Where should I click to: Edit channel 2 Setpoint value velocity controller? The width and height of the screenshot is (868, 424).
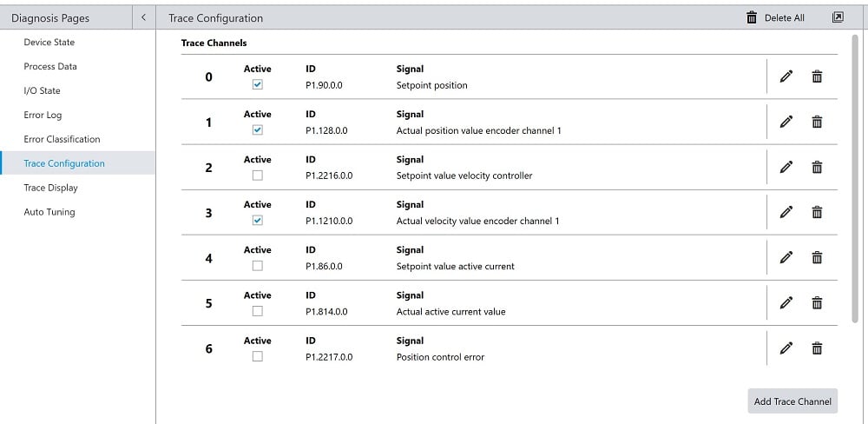coord(786,167)
